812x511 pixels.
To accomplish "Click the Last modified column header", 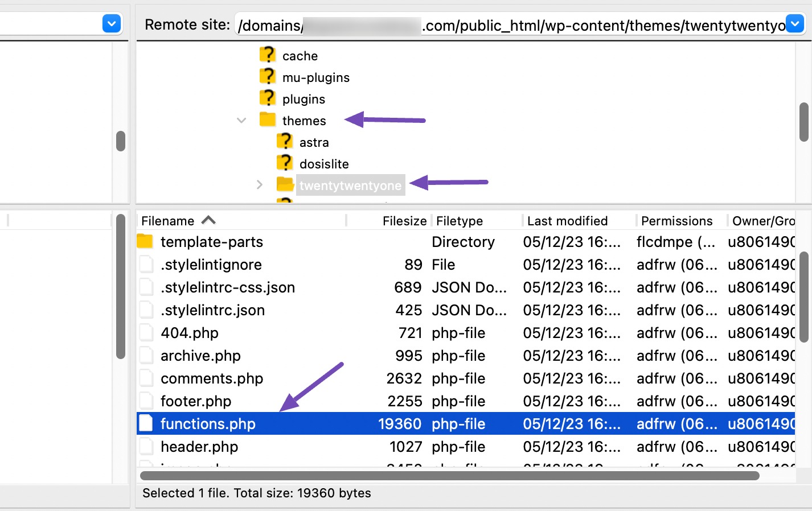I will pos(567,220).
